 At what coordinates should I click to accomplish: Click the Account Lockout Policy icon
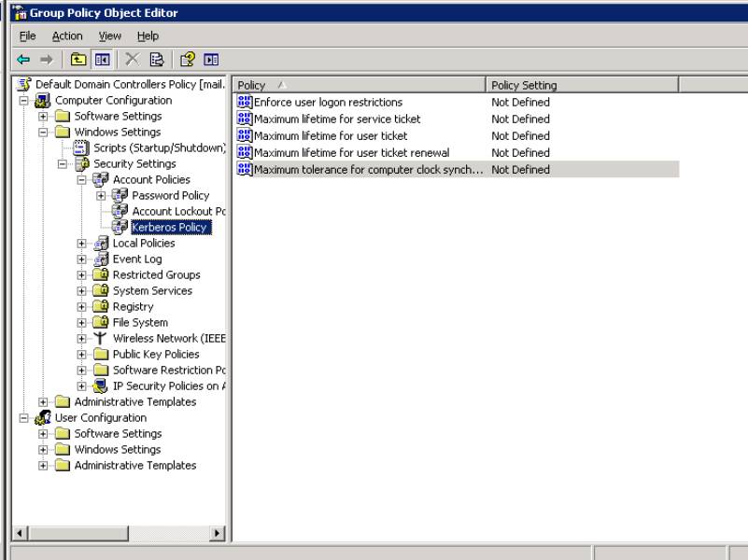(x=120, y=211)
